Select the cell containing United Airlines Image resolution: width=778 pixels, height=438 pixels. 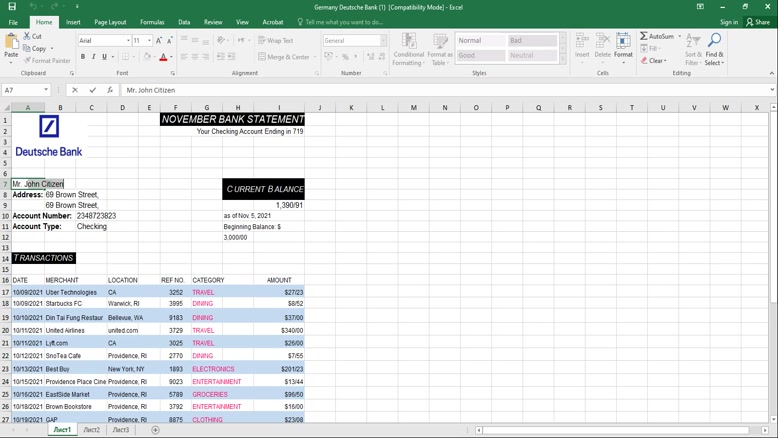(75, 330)
